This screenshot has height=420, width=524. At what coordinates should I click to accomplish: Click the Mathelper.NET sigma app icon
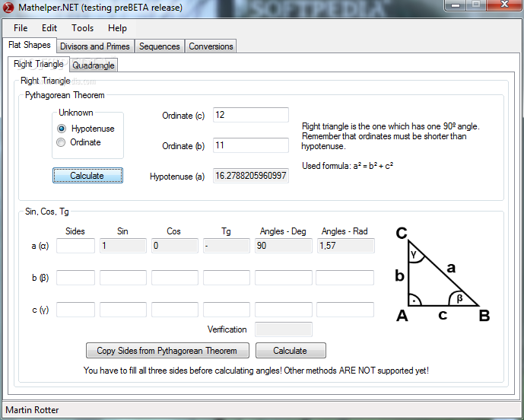coord(8,7)
